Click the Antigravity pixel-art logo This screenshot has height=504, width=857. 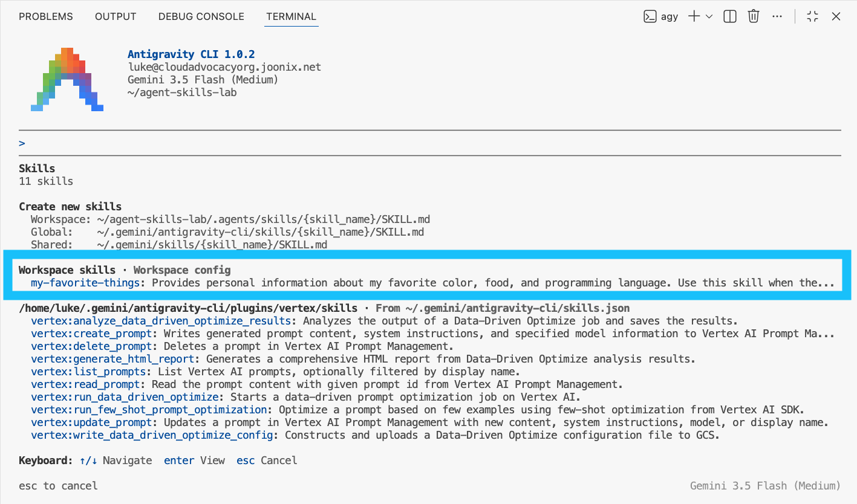coord(67,79)
